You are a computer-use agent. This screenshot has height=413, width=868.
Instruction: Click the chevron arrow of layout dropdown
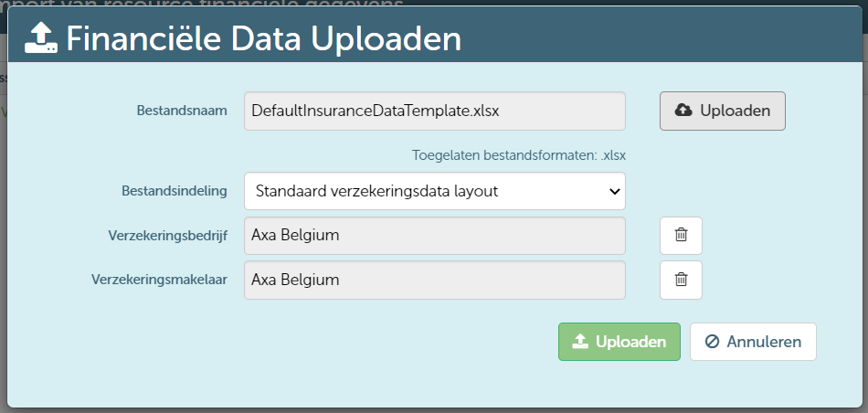613,192
